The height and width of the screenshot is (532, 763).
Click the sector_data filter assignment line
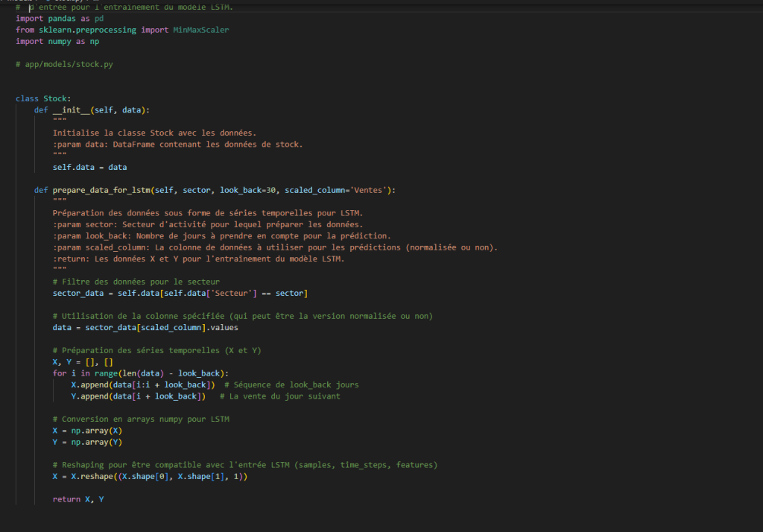180,294
